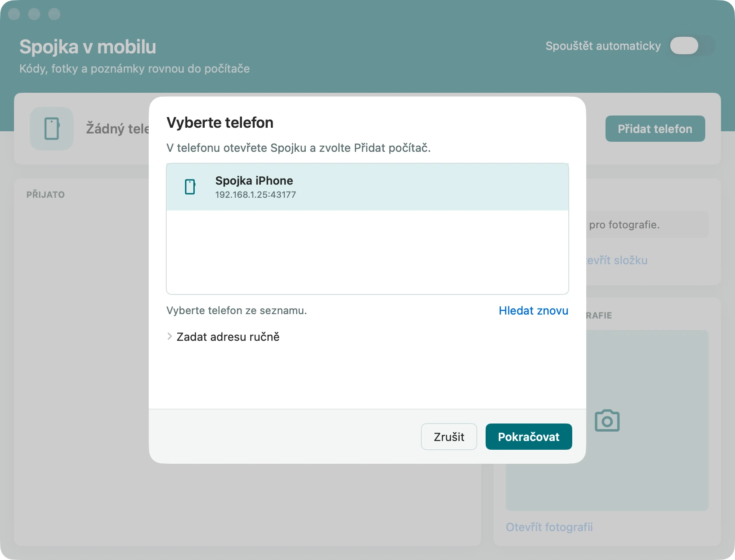The image size is (735, 560).
Task: Click the Zrušit button
Action: [449, 437]
